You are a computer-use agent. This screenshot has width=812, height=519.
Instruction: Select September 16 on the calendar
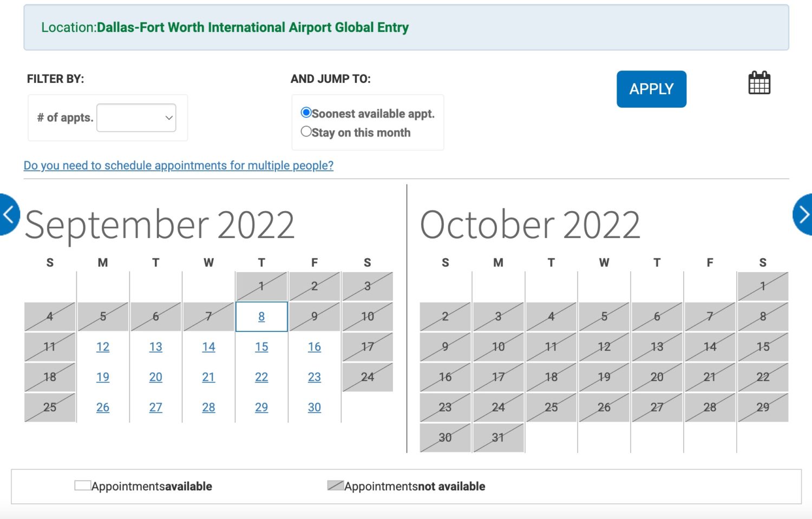click(x=315, y=347)
